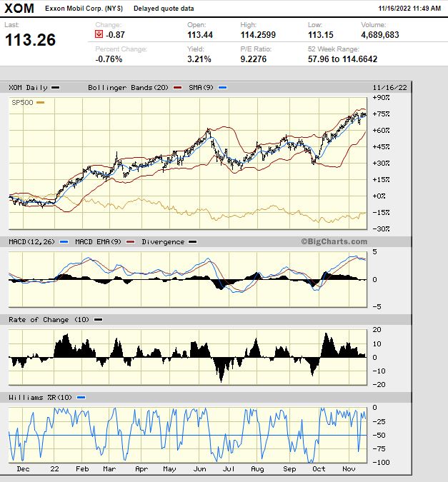Screen dimensions: 448x482
Task: Click the +0% price axis label
Action: pyautogui.click(x=379, y=196)
